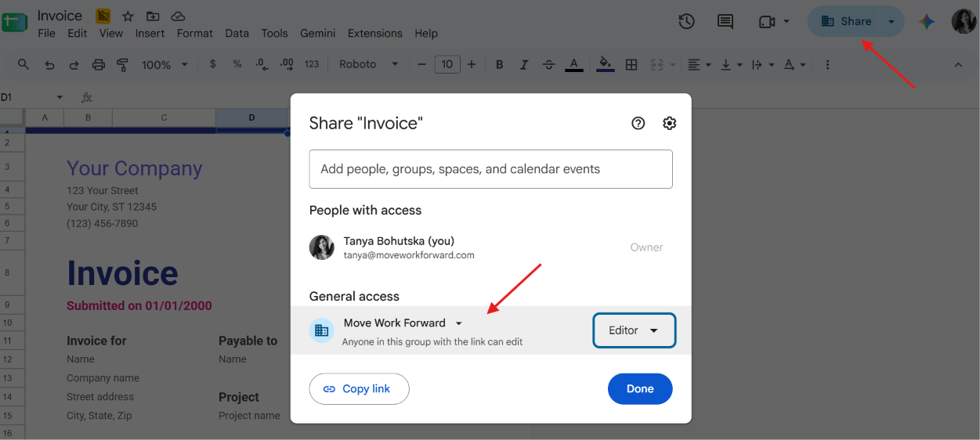The image size is (980, 440).
Task: Select column D header
Action: (x=251, y=117)
